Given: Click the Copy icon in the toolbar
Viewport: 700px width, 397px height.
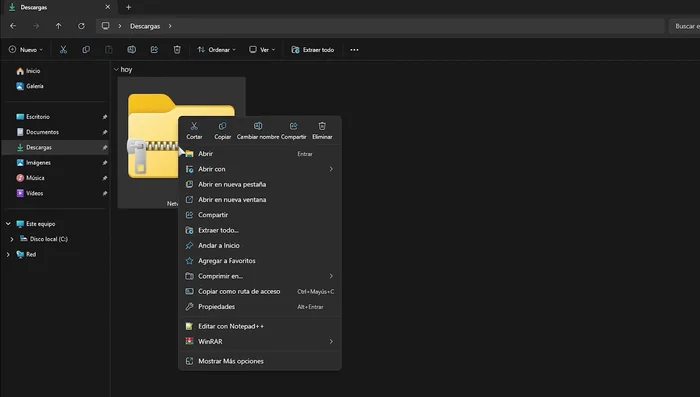Looking at the screenshot, I should point(86,50).
